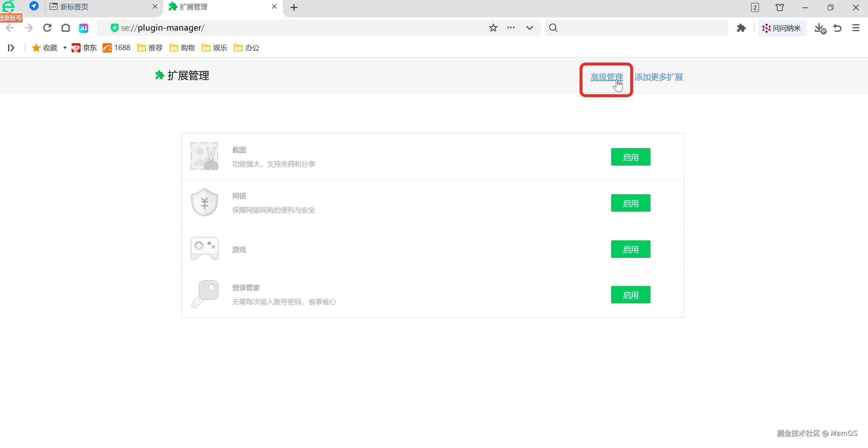868x448 pixels.
Task: Click the 游戏 gamepad extension icon
Action: (x=205, y=249)
